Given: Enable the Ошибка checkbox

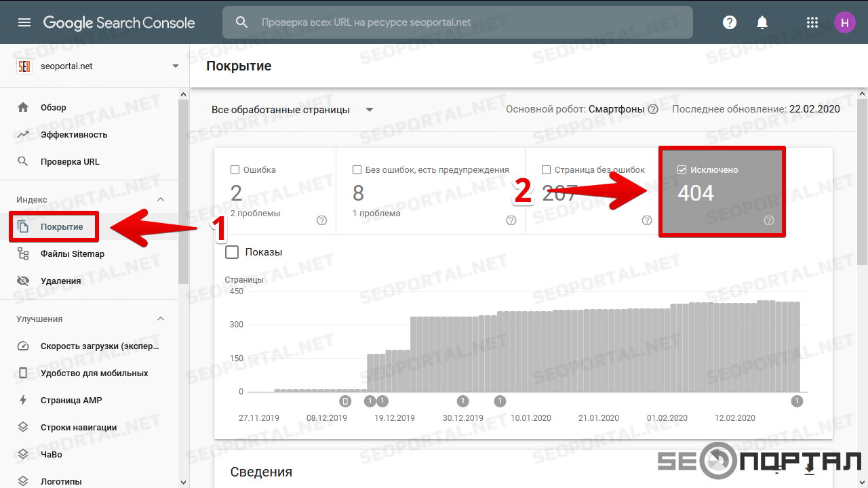Looking at the screenshot, I should tap(235, 170).
